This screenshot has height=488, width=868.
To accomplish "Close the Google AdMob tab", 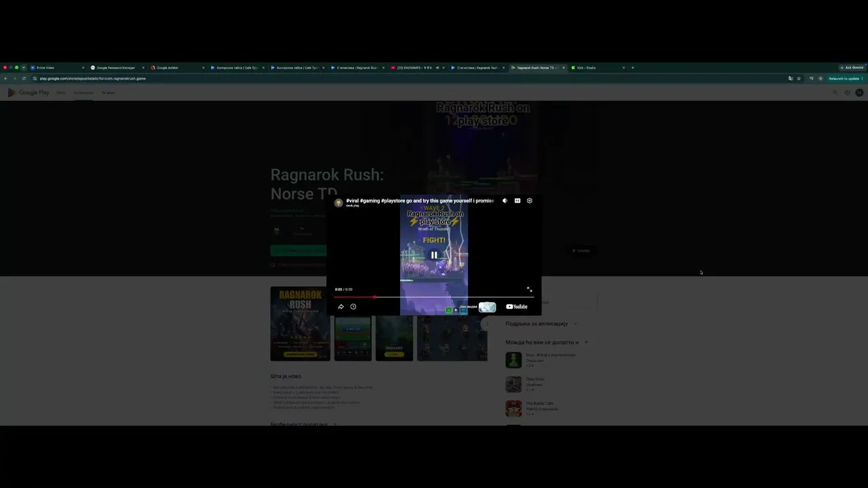I will tap(203, 68).
